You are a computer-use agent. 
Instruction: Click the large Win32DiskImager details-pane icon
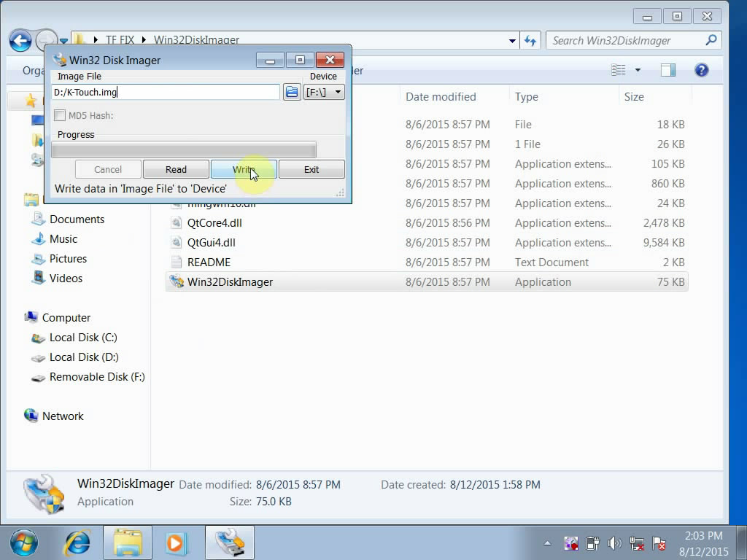(x=43, y=494)
